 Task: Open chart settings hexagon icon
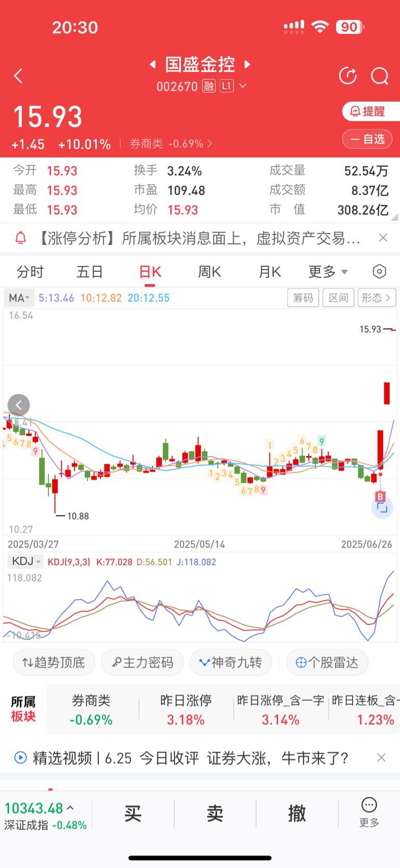click(x=380, y=272)
